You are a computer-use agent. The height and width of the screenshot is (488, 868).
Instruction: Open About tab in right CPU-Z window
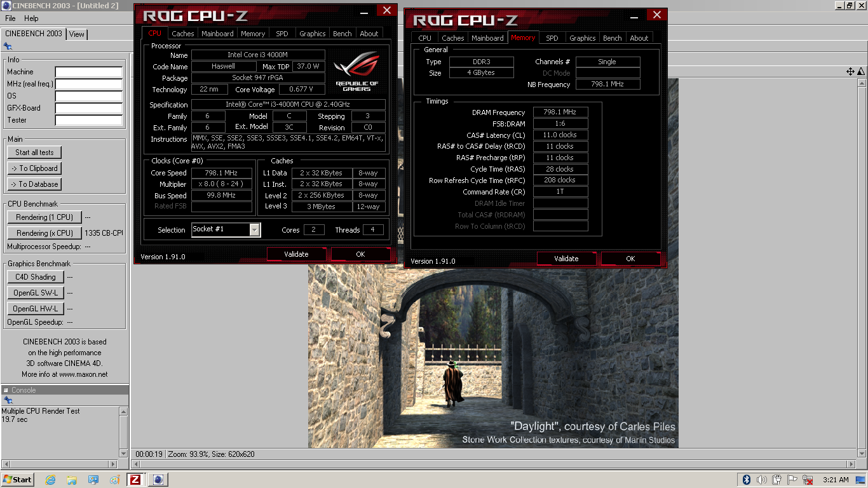click(x=639, y=38)
